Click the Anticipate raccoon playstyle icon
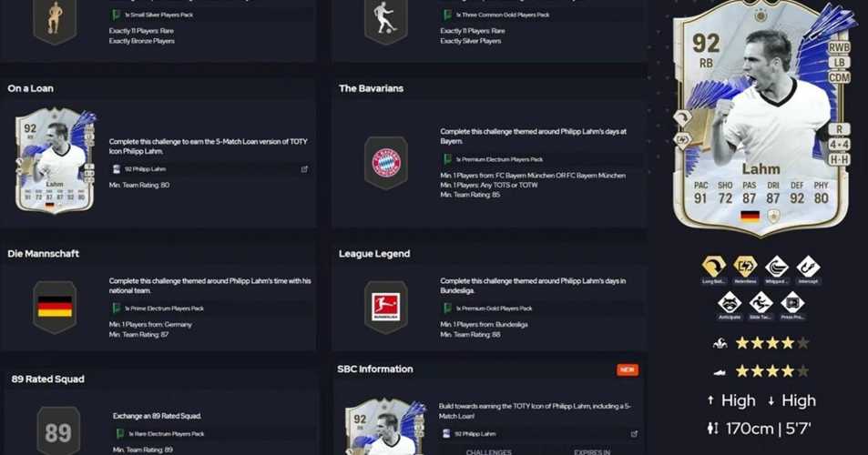Viewport: 868px width, 455px height. [x=729, y=303]
